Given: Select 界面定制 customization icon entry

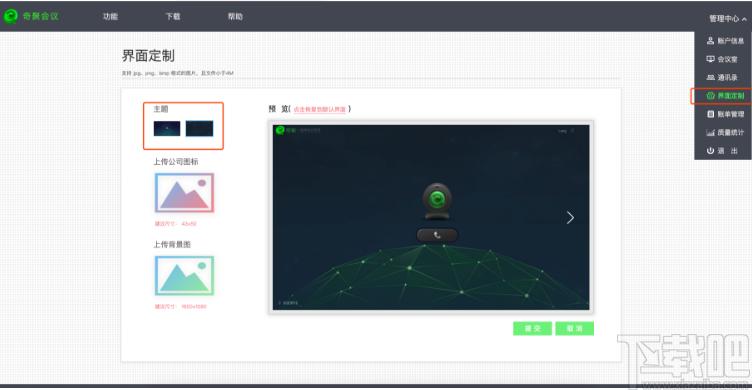Looking at the screenshot, I should coord(710,96).
